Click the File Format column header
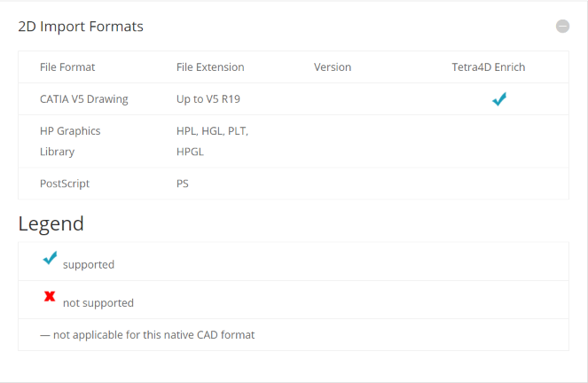This screenshot has width=588, height=383. 67,67
